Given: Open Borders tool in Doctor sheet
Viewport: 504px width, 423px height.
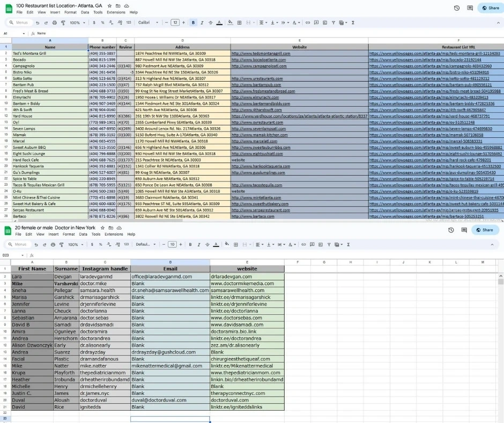Looking at the screenshot, I should tap(235, 245).
